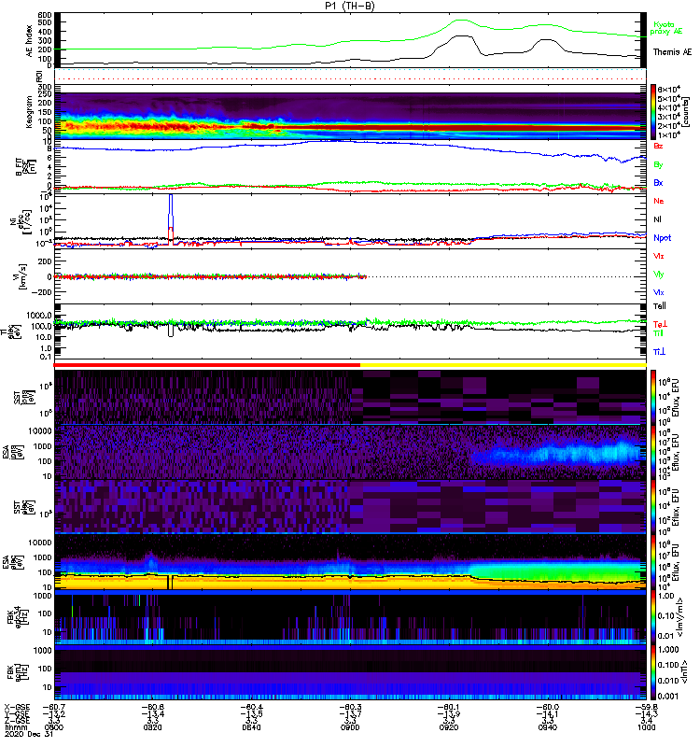Click the plot title P1 (TH-B)
The height and width of the screenshot is (747, 700).
[x=349, y=6]
